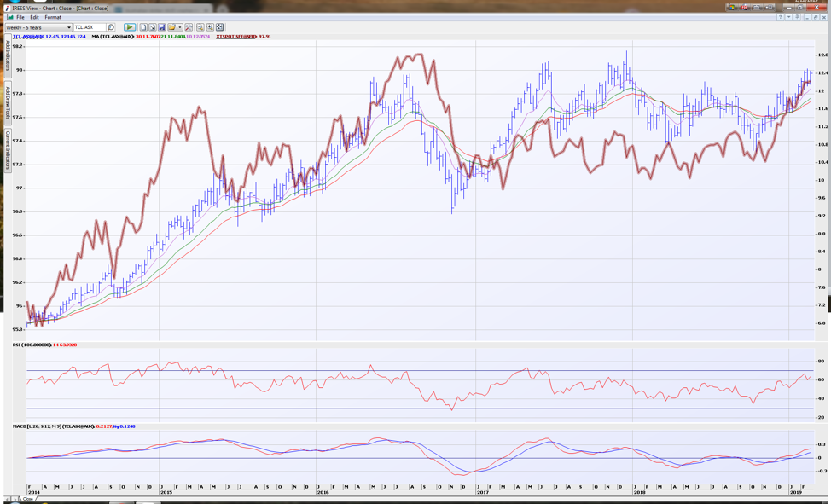The height and width of the screenshot is (504, 831).
Task: Open the Current Indicators side panel
Action: pyautogui.click(x=8, y=150)
